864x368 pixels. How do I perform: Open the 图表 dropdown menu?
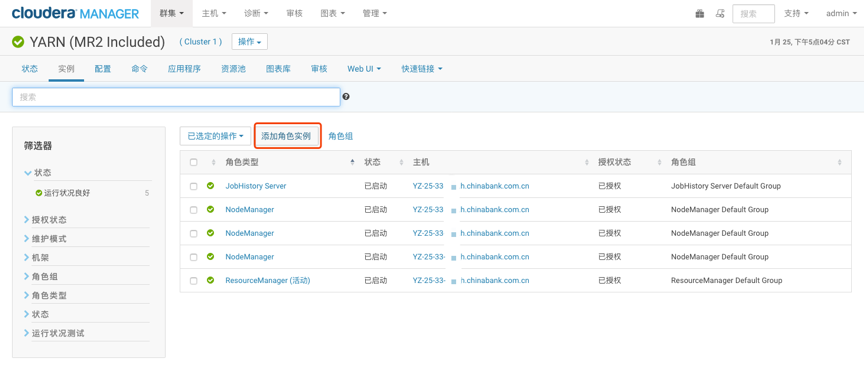pyautogui.click(x=332, y=13)
